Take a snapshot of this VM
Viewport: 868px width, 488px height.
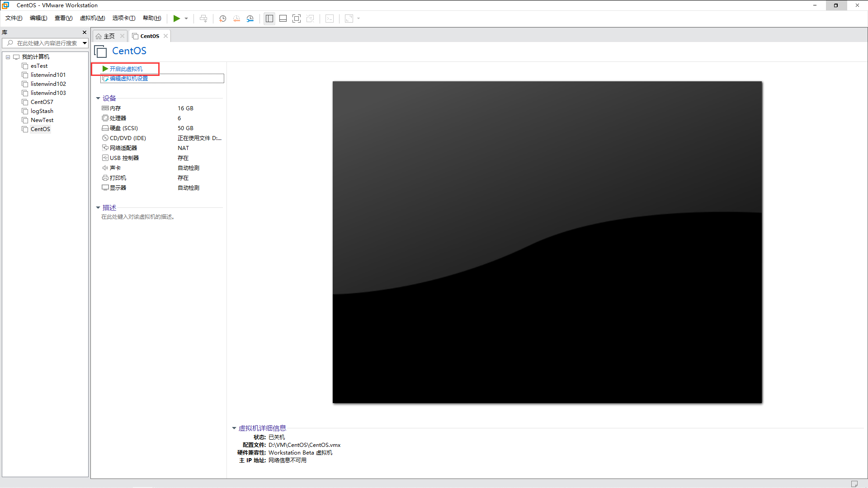[x=222, y=19]
